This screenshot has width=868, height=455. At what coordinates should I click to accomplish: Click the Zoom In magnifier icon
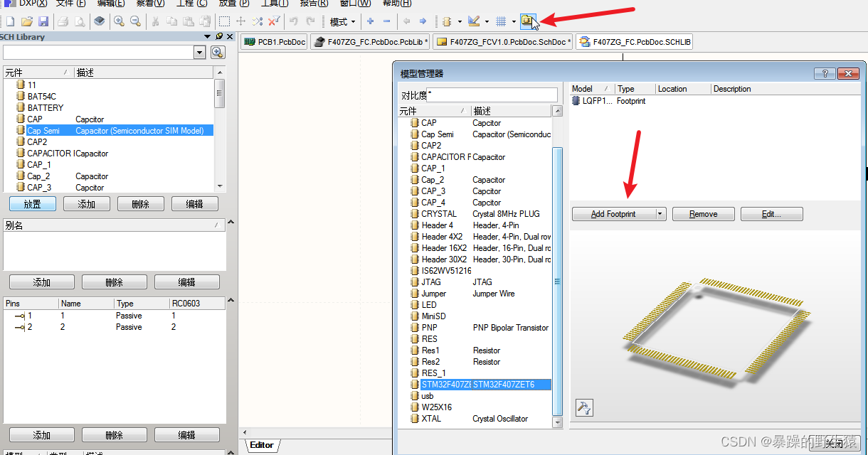pos(119,21)
